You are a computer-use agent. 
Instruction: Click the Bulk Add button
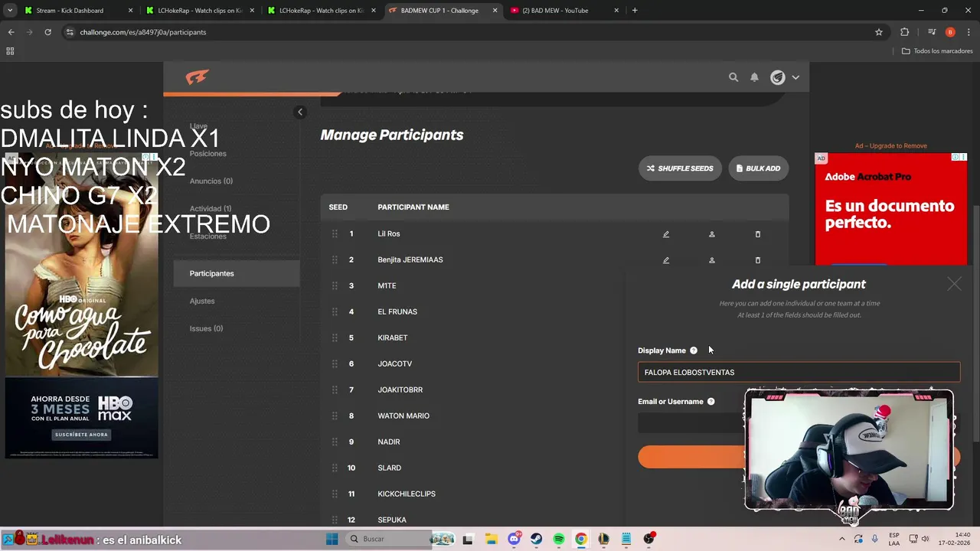point(758,168)
